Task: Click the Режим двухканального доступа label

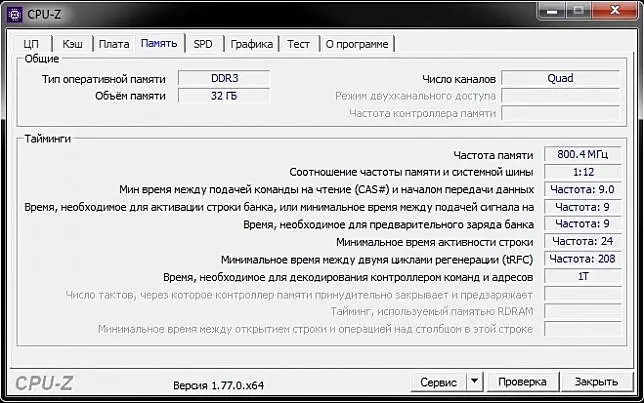Action: 415,96
